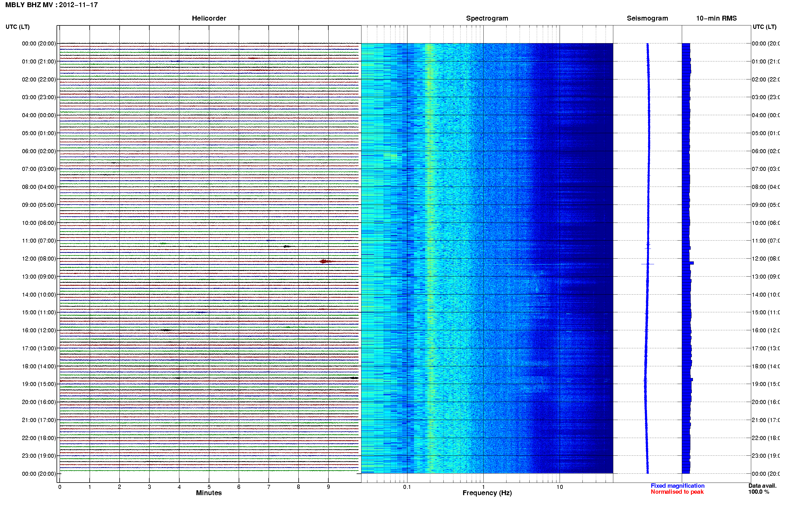Click the Minutes axis title under helicorder
Screen dimensions: 812x508
pos(209,493)
